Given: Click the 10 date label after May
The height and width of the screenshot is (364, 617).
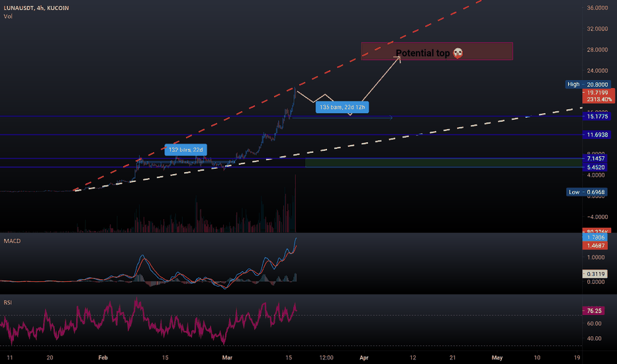Looking at the screenshot, I should point(537,357).
